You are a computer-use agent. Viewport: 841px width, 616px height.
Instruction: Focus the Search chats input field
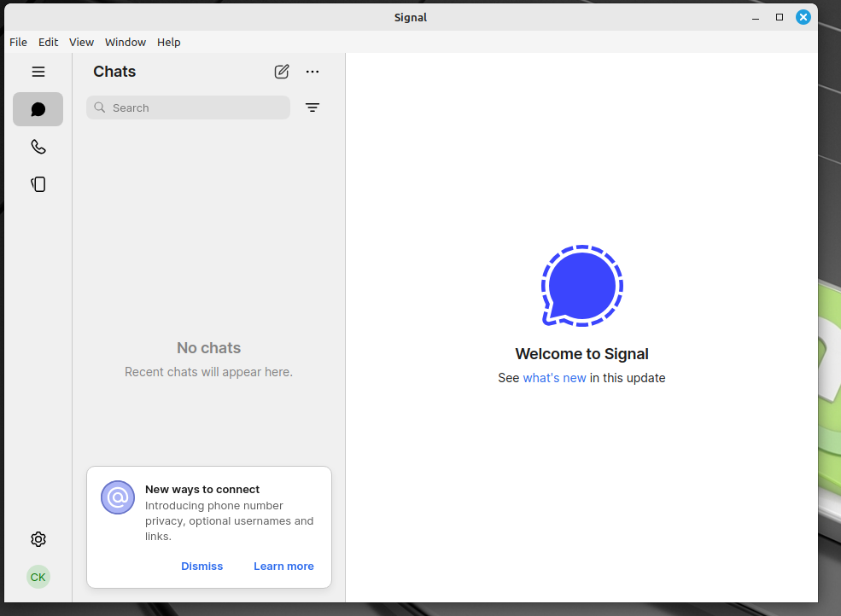point(196,108)
